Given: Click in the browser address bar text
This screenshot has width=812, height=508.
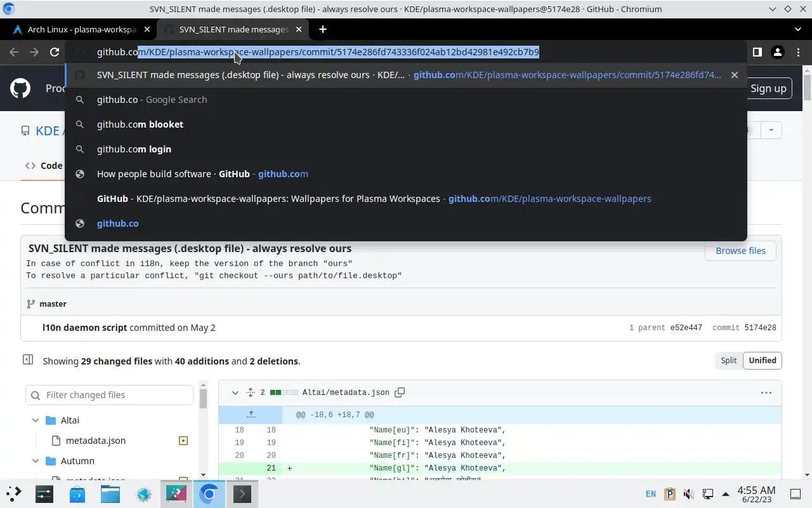Looking at the screenshot, I should tap(318, 52).
